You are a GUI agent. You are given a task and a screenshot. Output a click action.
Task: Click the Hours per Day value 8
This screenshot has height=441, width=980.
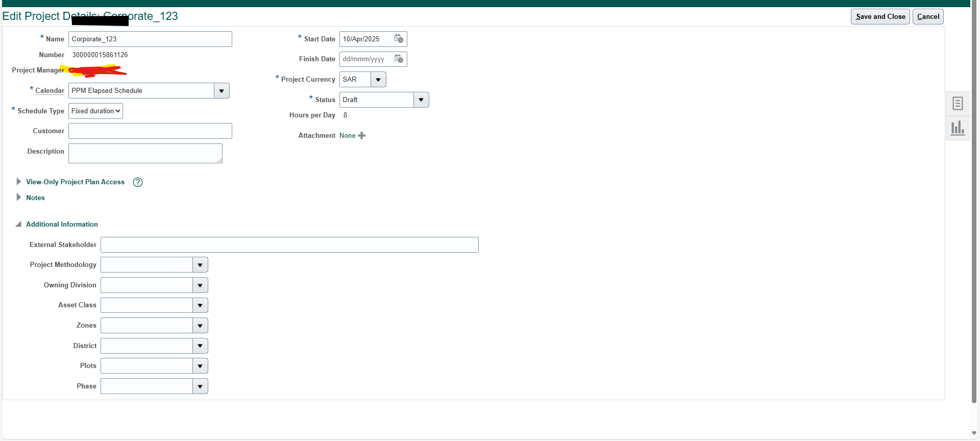345,115
